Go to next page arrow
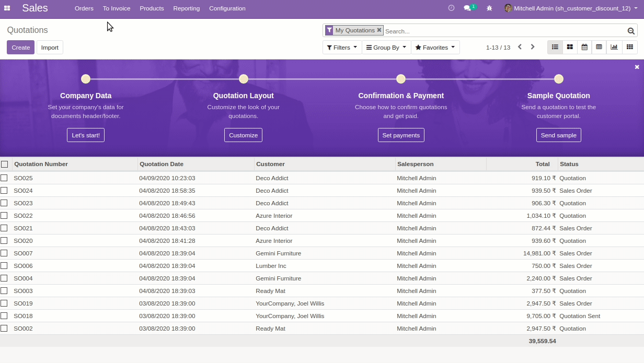Image resolution: width=644 pixels, height=363 pixels. click(533, 47)
